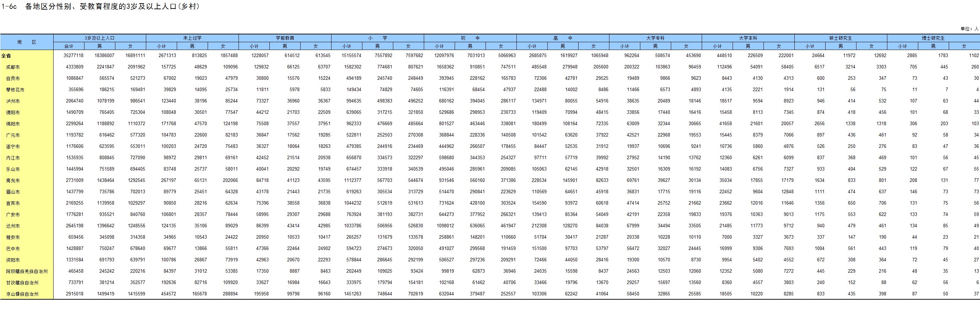Click the '内江市' row label
The width and height of the screenshot is (980, 311).
pos(13,158)
